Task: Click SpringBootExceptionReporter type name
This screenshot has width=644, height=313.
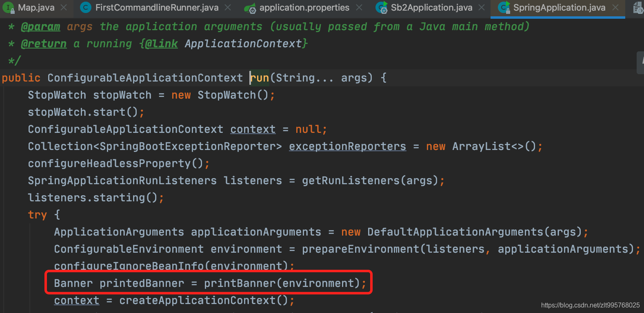Action: click(188, 146)
